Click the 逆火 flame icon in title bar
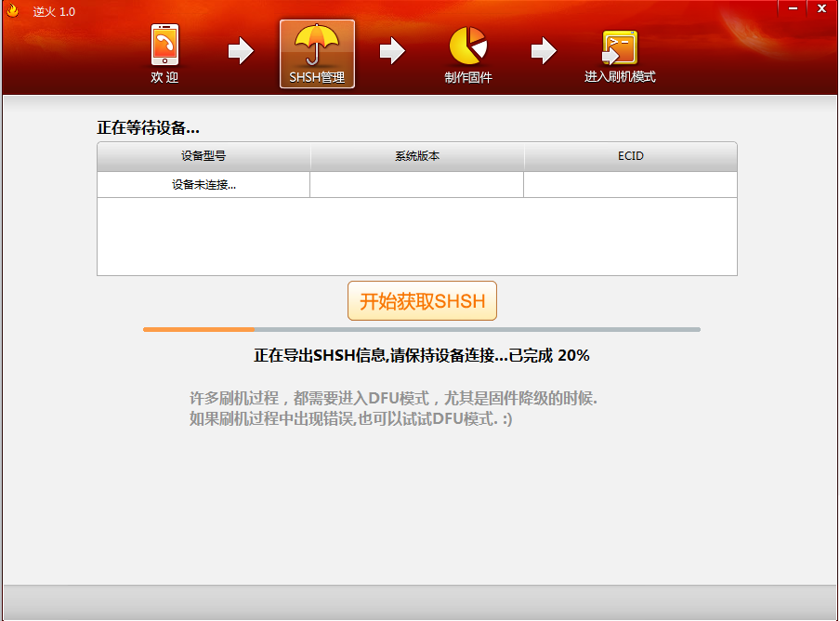The image size is (840, 621). (x=13, y=11)
